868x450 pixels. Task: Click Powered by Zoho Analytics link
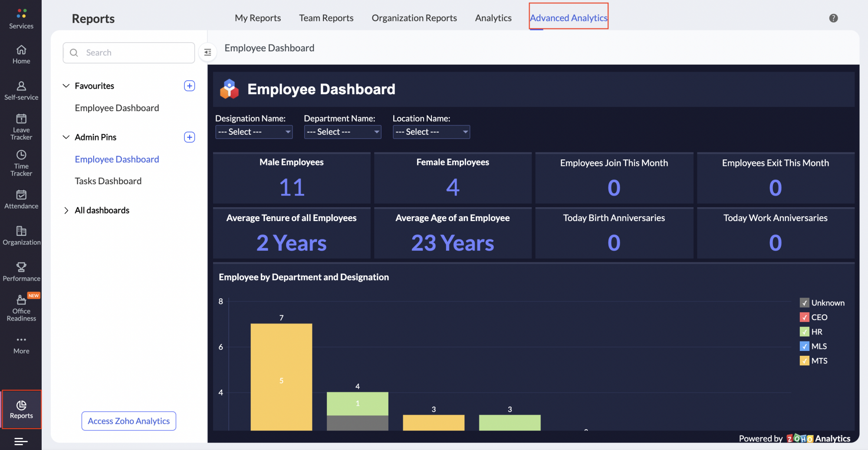coord(794,438)
